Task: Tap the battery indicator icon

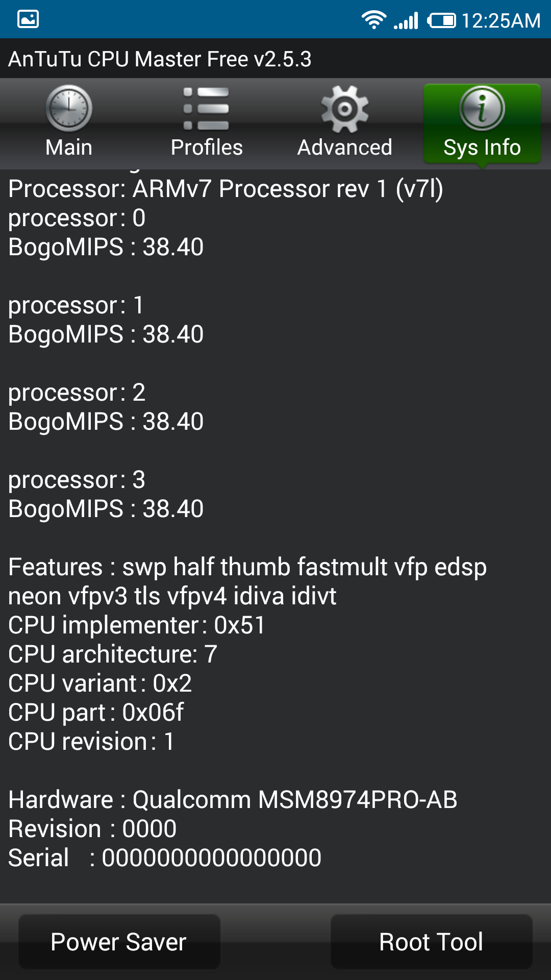Action: (441, 21)
